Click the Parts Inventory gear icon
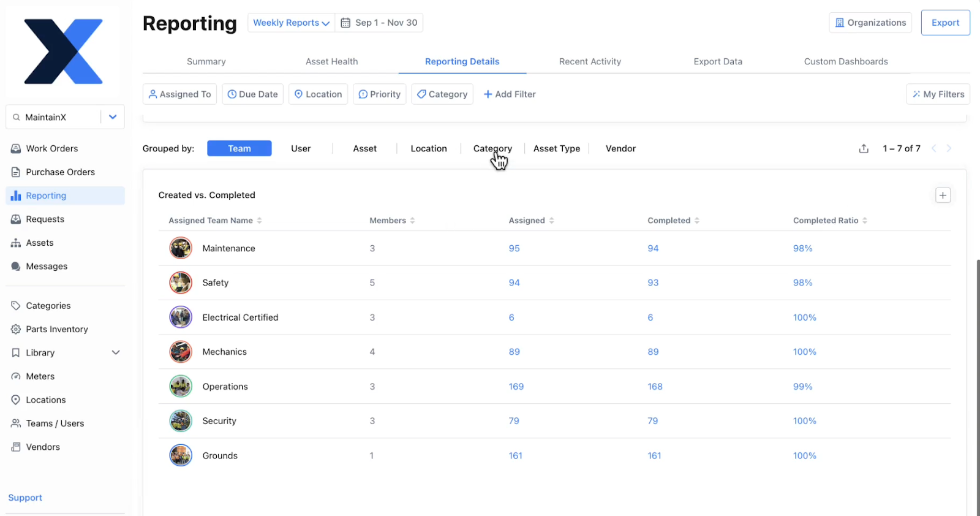The height and width of the screenshot is (516, 980). [x=16, y=330]
